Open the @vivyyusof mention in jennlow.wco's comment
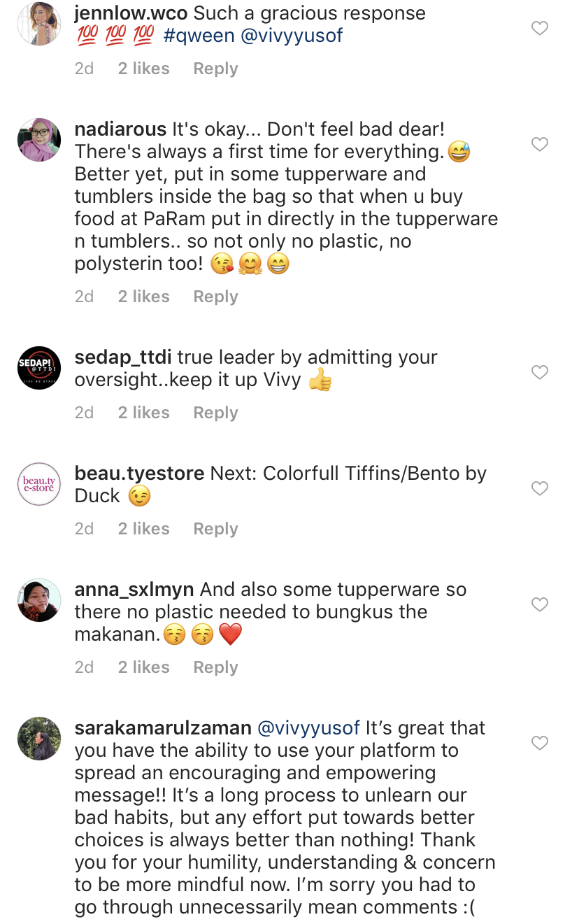Image resolution: width=579 pixels, height=924 pixels. tap(292, 36)
